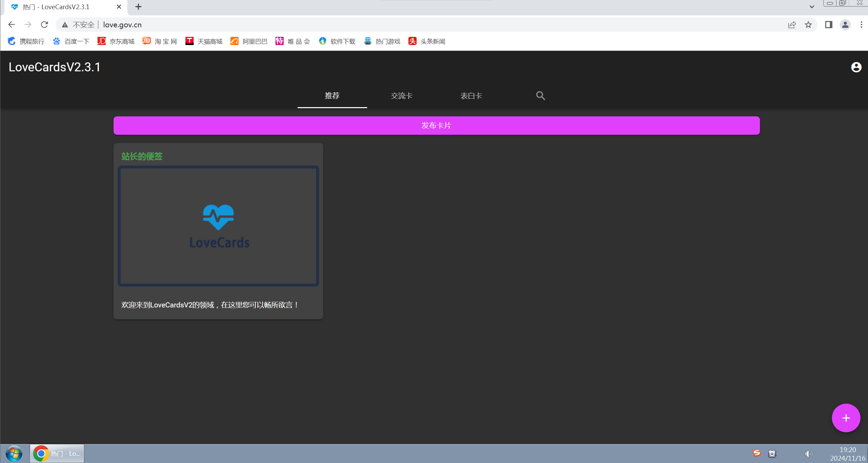The height and width of the screenshot is (463, 868).
Task: Select the 推荐 tab
Action: click(332, 96)
